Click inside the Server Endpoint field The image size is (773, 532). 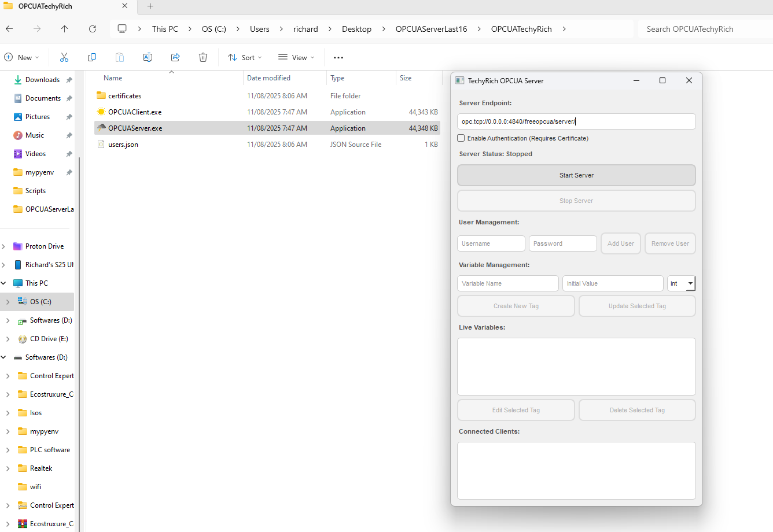576,121
